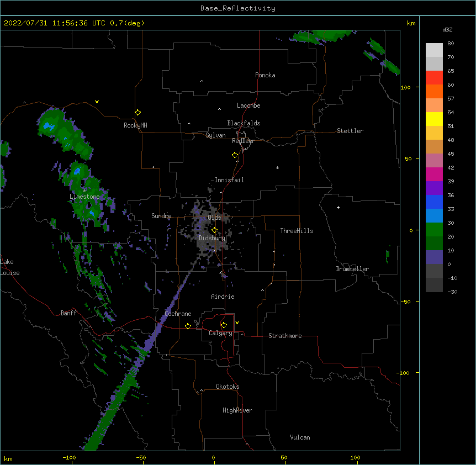This screenshot has width=476, height=465.
Task: Click the yellow marker near RockyMH
Action: (x=137, y=113)
